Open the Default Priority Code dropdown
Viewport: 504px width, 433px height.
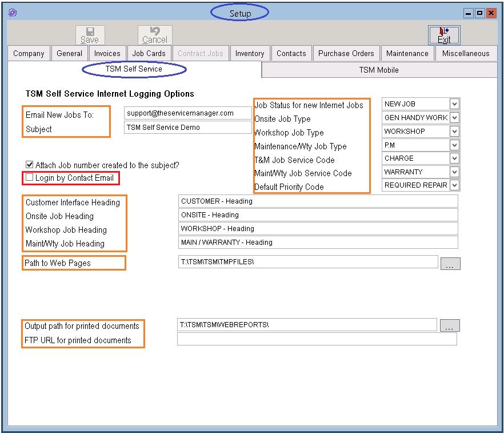click(454, 185)
